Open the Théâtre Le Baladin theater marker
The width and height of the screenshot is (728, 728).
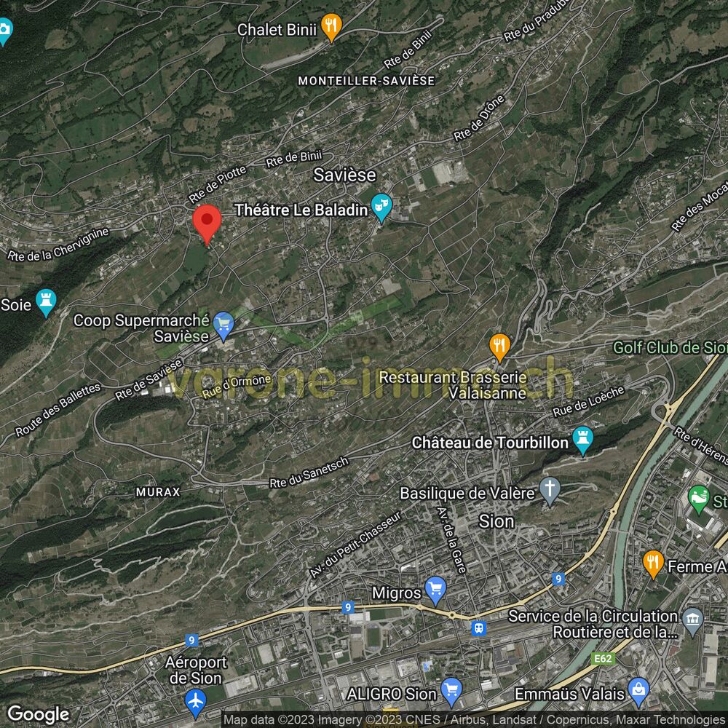click(381, 207)
